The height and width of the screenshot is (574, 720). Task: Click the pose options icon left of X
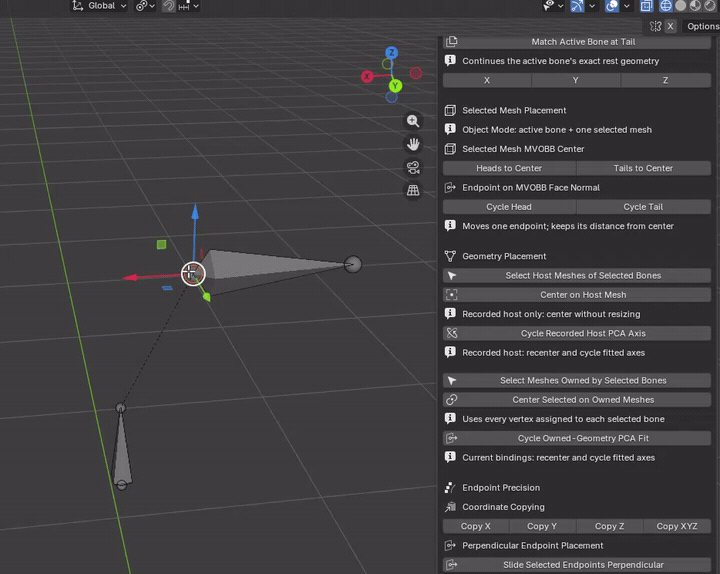(656, 27)
